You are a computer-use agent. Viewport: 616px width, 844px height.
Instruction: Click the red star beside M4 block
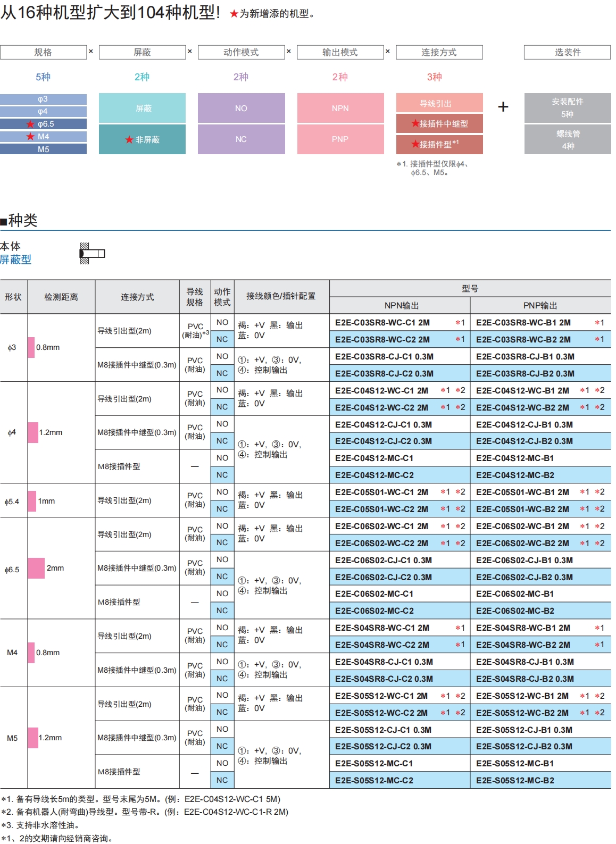click(30, 137)
